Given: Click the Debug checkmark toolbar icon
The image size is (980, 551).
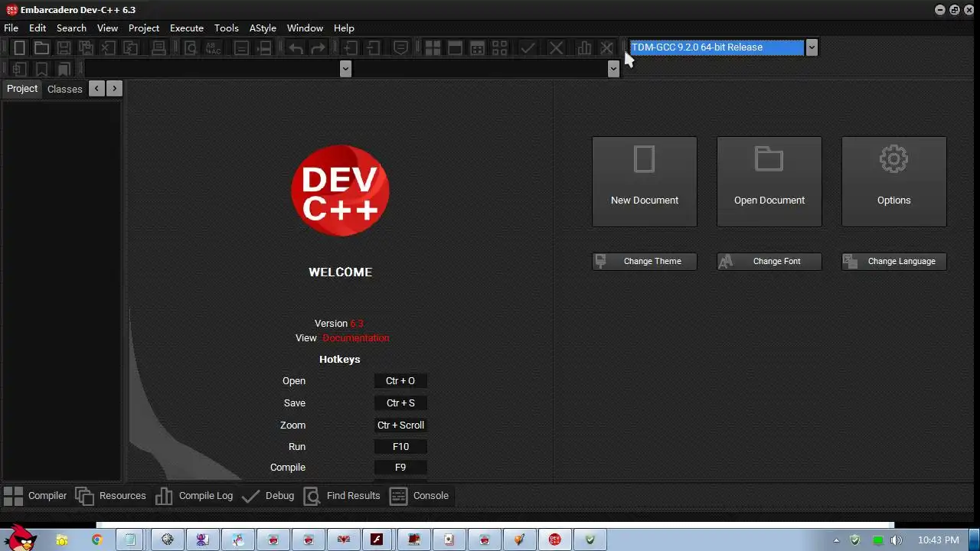Looking at the screenshot, I should 528,47.
